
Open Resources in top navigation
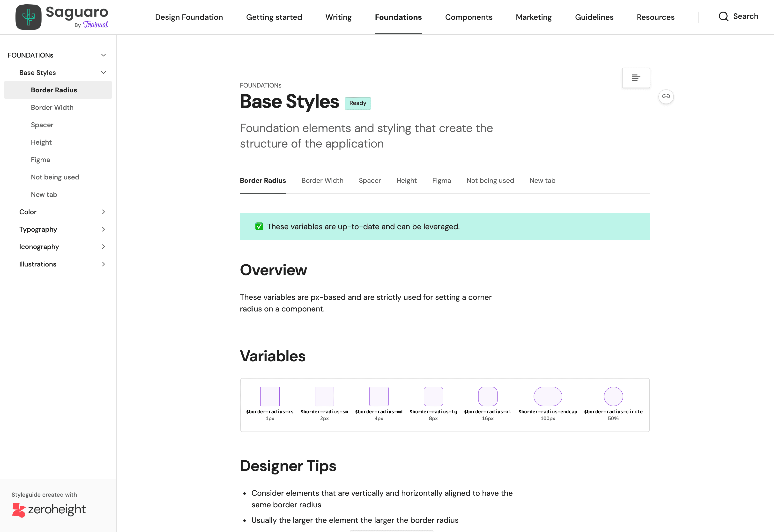[655, 17]
